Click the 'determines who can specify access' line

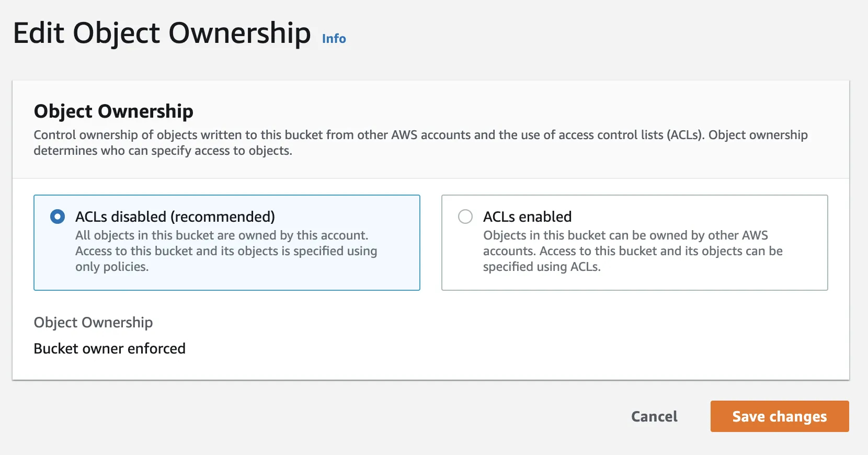click(163, 151)
